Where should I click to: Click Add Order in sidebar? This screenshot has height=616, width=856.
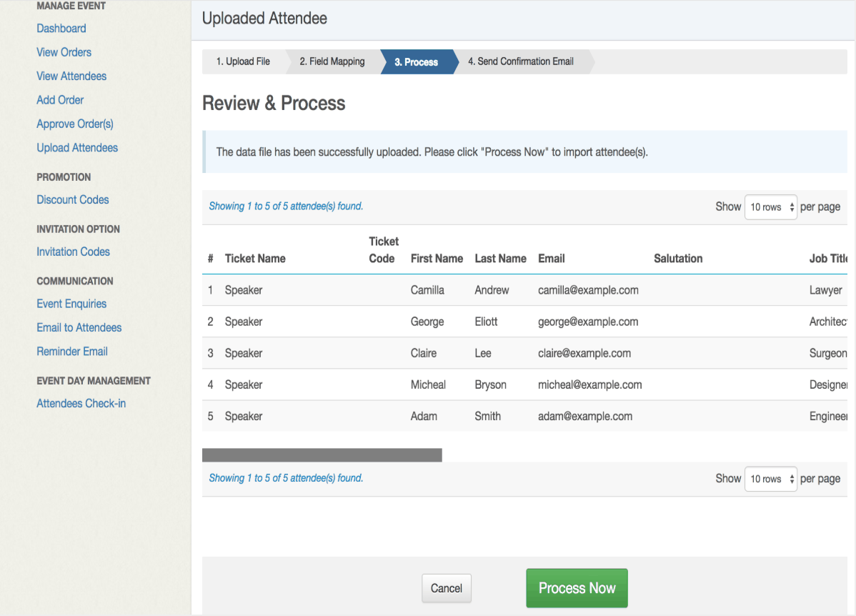(60, 100)
